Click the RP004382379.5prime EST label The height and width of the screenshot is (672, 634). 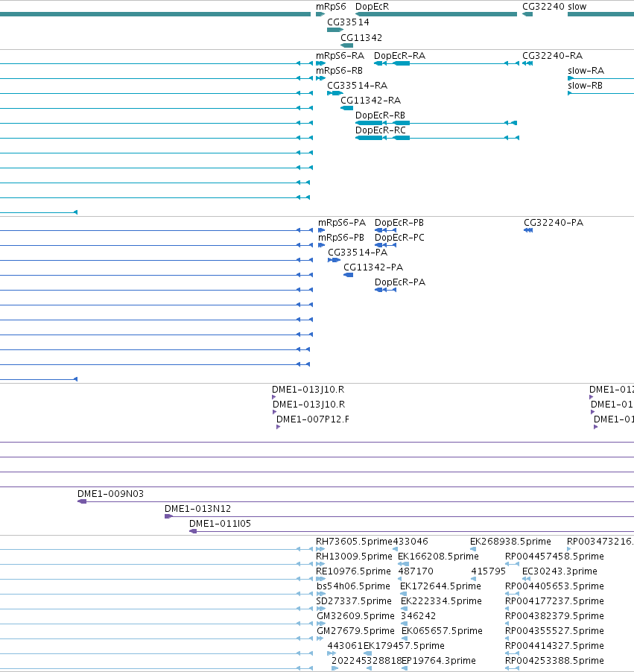(x=554, y=616)
